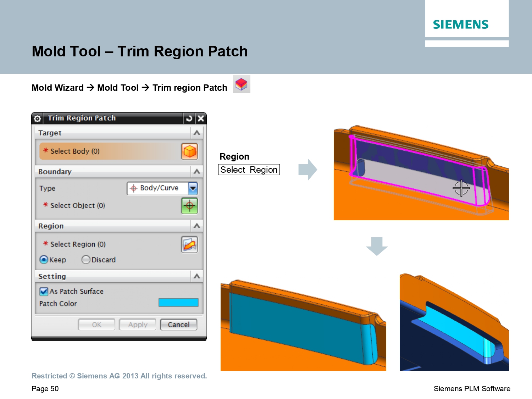This screenshot has width=532, height=399.
Task: Click the dark blue cavity view image
Action: 454,322
